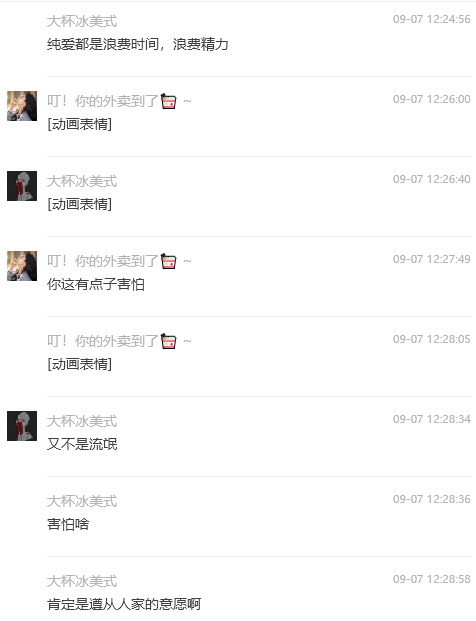Screen dimensions: 476x621
Task: Click 大杯冰美式 avatar next to 12:26:40 message
Action: pyautogui.click(x=22, y=186)
